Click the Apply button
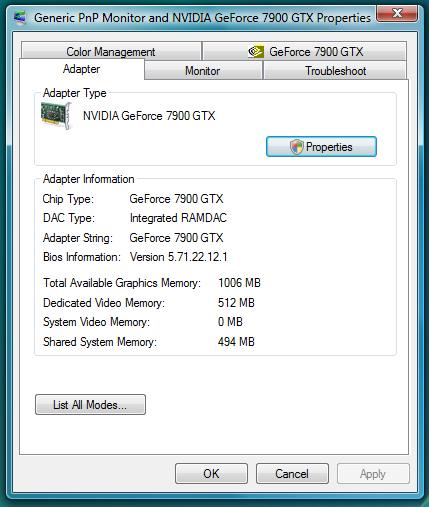 (373, 473)
